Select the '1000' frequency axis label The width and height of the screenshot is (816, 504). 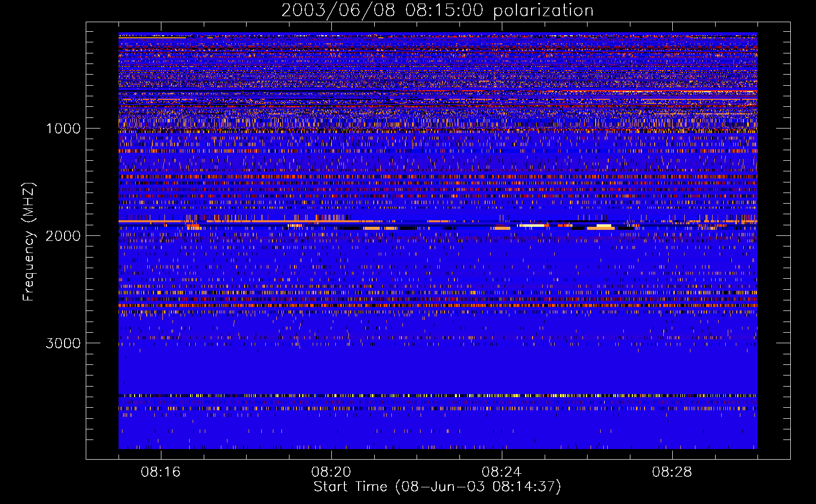pyautogui.click(x=63, y=129)
